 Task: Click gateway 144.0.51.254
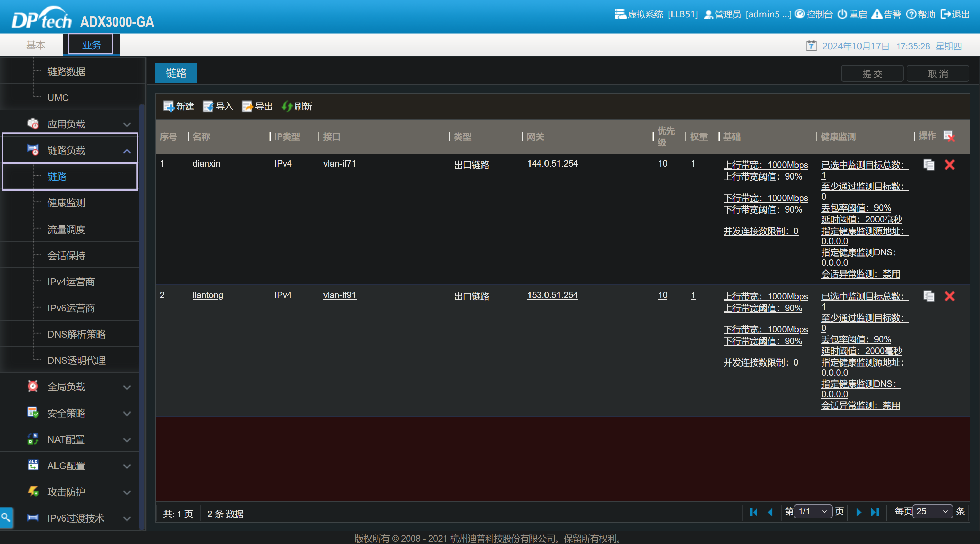coord(552,163)
